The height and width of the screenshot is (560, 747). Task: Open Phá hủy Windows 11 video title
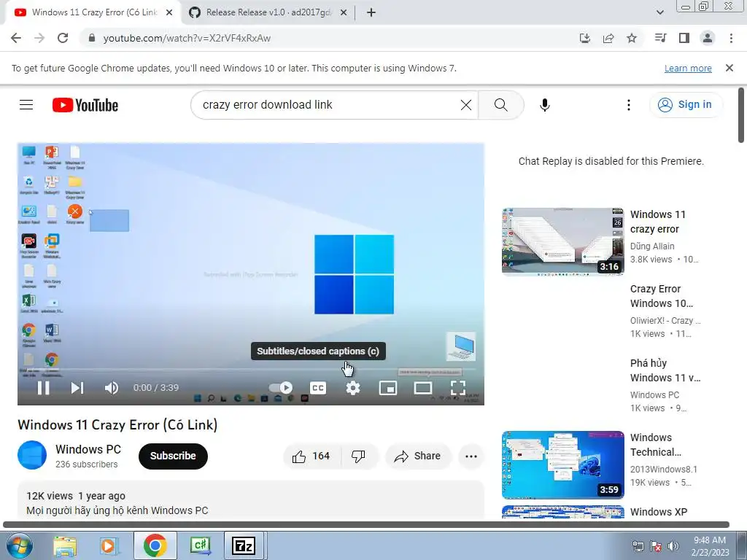tap(665, 370)
